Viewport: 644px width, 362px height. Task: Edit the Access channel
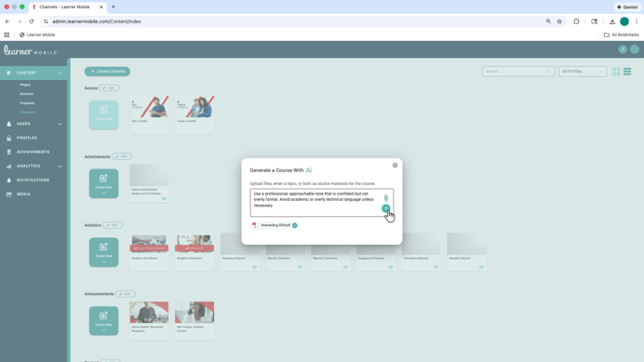pos(109,87)
